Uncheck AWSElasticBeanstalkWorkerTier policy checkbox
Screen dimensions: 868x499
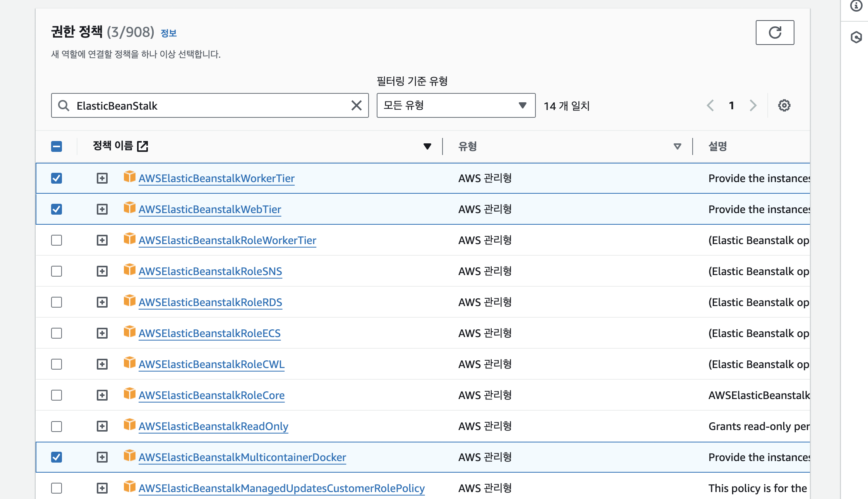tap(57, 178)
